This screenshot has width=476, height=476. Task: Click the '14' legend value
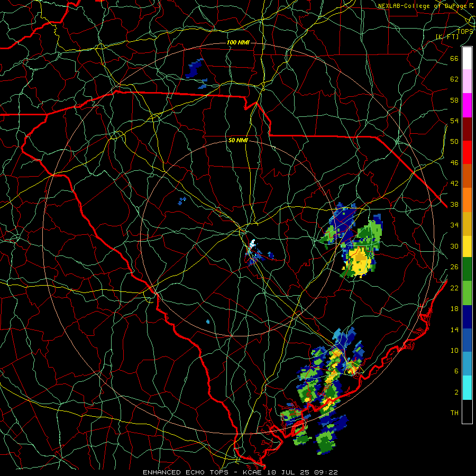454,329
